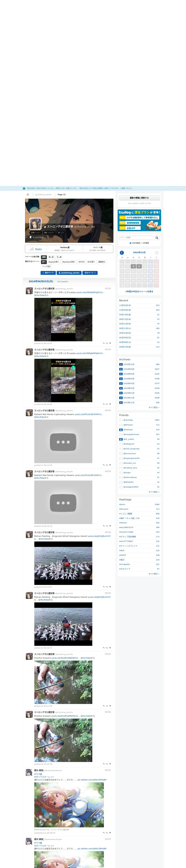Open the twilog 課金プラン ad banner
Viewport: 186px width, 868px height.
139,220
